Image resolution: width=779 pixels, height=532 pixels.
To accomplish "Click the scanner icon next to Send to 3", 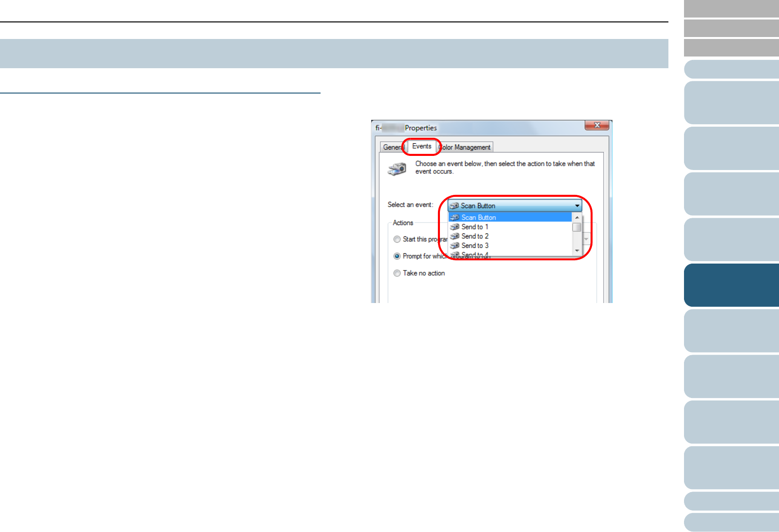I will 455,246.
